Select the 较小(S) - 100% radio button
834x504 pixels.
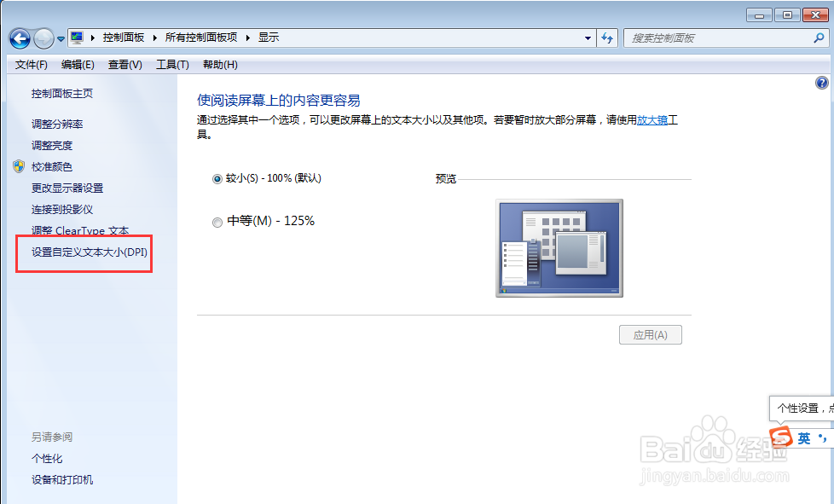click(x=217, y=178)
